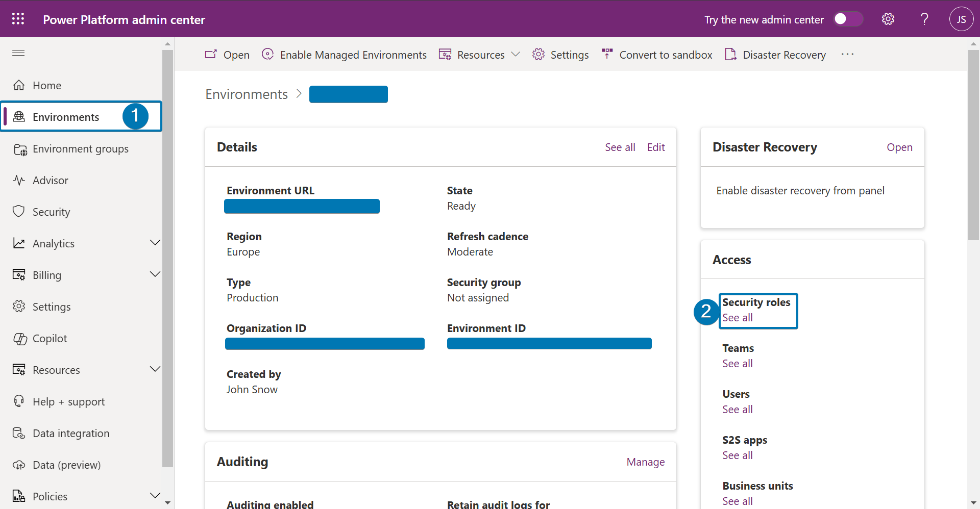Image resolution: width=980 pixels, height=509 pixels.
Task: Open the Resources toolbar dropdown arrow
Action: pyautogui.click(x=516, y=54)
